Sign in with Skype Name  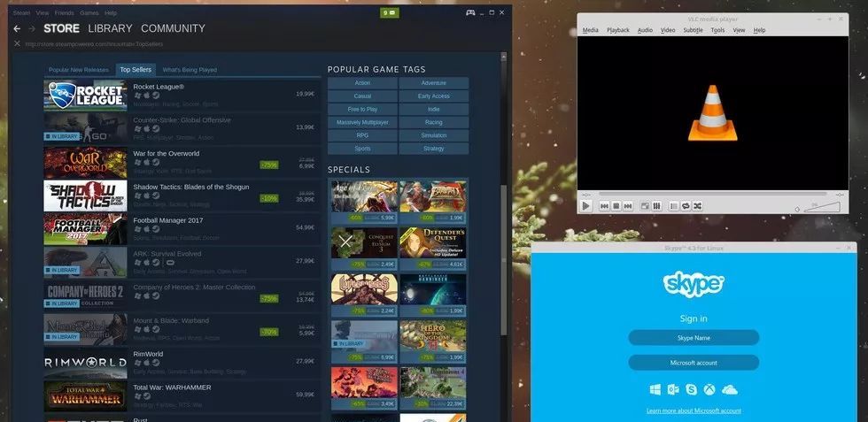click(694, 337)
